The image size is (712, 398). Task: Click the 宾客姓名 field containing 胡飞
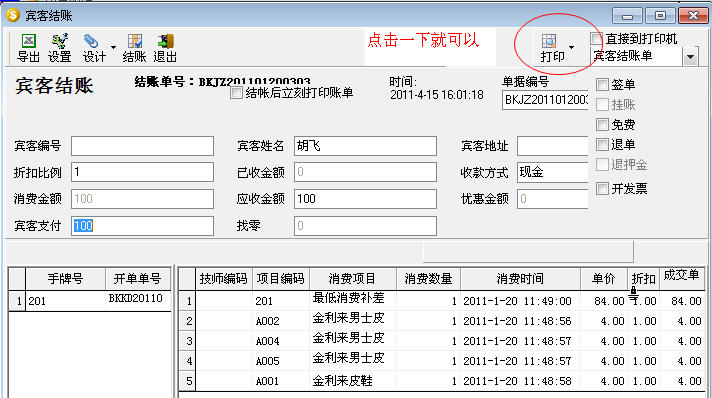coord(365,146)
